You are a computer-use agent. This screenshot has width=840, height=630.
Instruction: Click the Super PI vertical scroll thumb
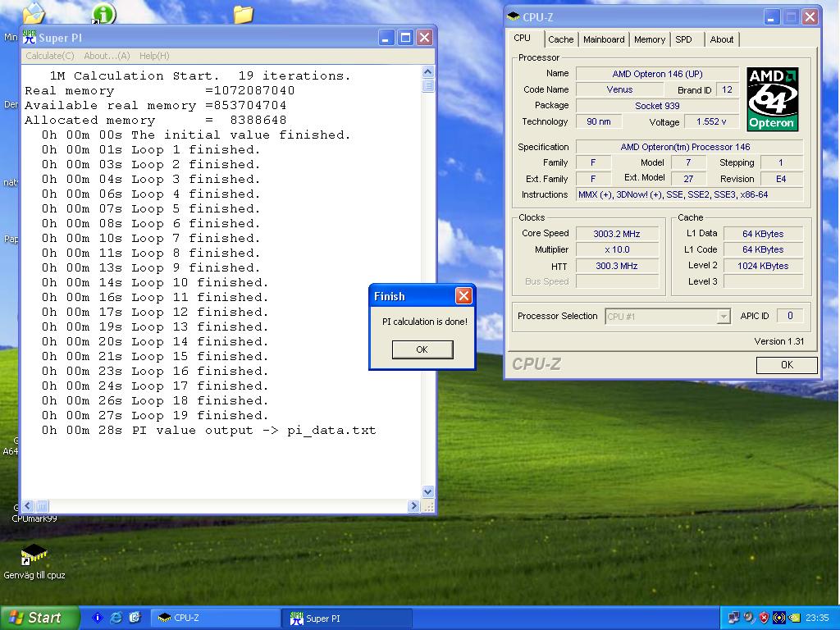[x=428, y=85]
